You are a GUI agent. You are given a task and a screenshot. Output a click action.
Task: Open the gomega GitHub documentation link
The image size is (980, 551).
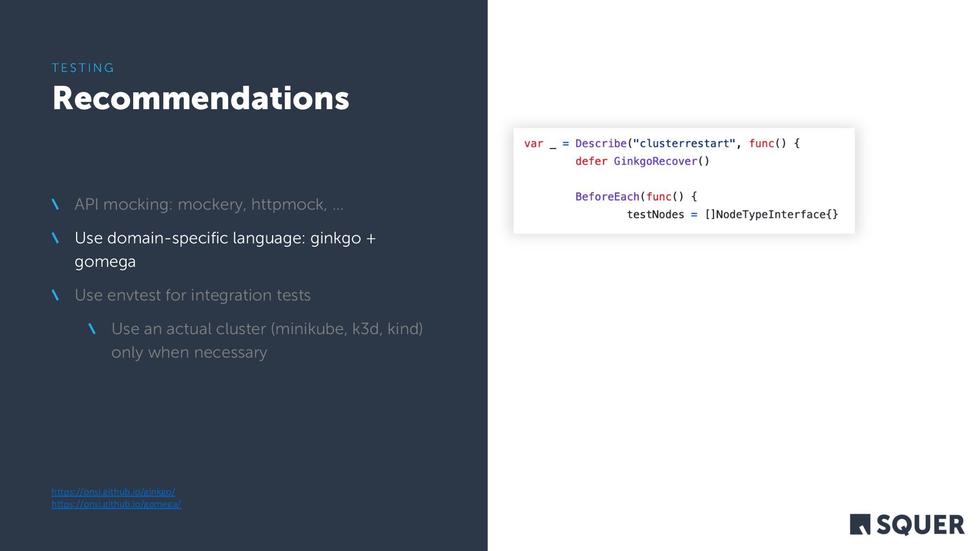pyautogui.click(x=116, y=504)
